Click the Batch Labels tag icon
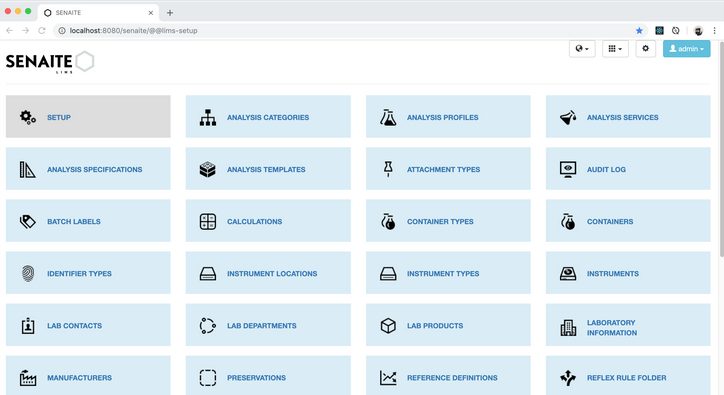Viewport: 724px width, 395px height. click(28, 222)
